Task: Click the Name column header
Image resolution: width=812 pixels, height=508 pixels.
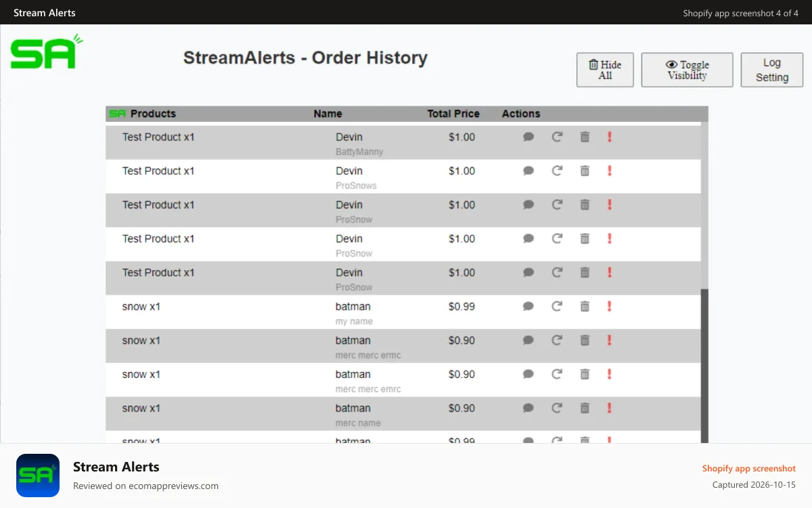Action: (x=328, y=114)
